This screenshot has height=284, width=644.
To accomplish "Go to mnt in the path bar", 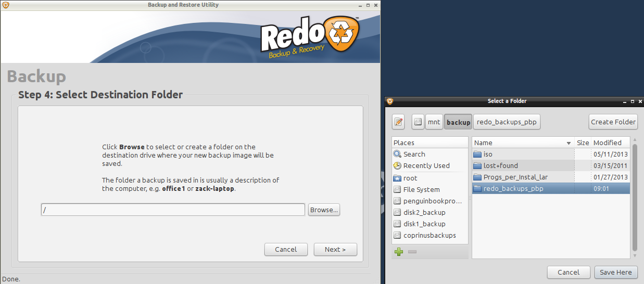I will [x=434, y=122].
